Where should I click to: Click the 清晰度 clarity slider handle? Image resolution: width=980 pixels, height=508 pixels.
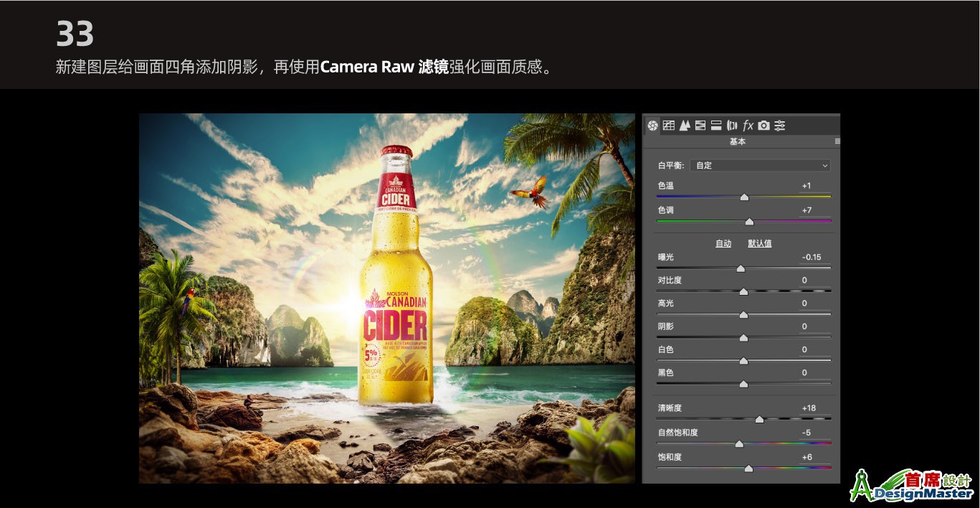click(759, 420)
